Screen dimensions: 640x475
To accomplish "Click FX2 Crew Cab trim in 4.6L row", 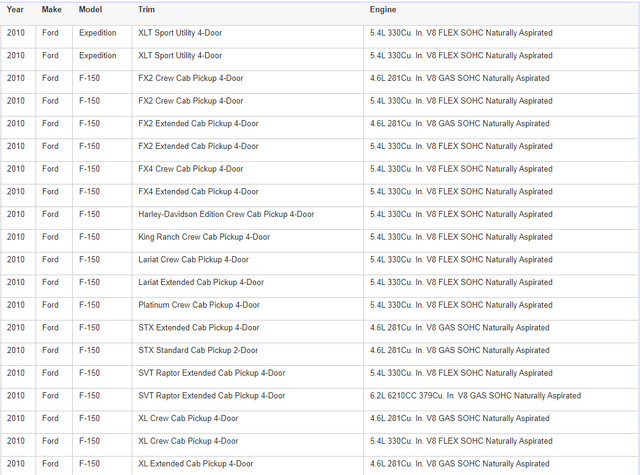I will [x=191, y=78].
